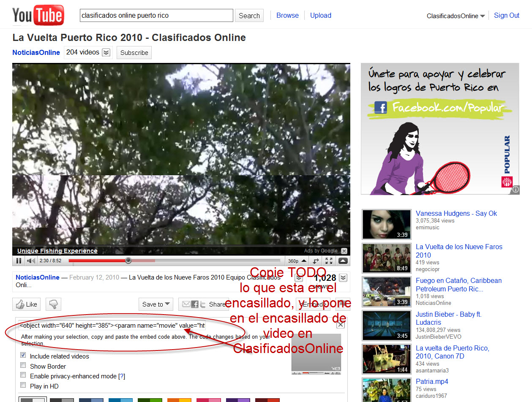Click the Facebook.com/Popular banner ad
The width and height of the screenshot is (532, 402).
click(x=440, y=129)
